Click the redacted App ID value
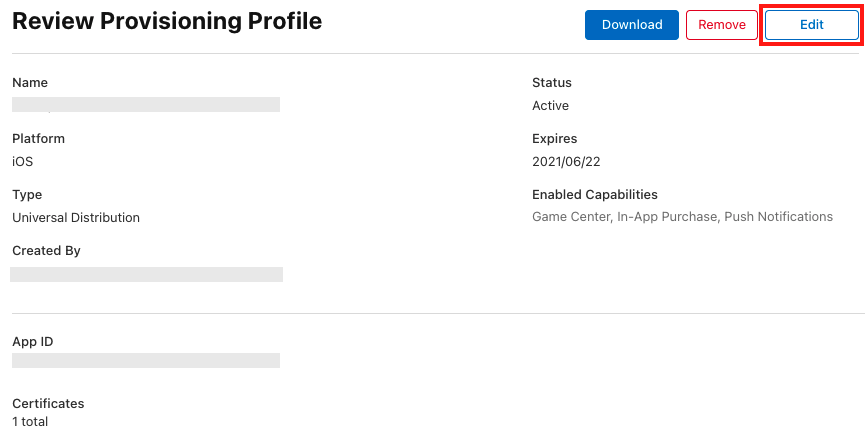 point(145,360)
